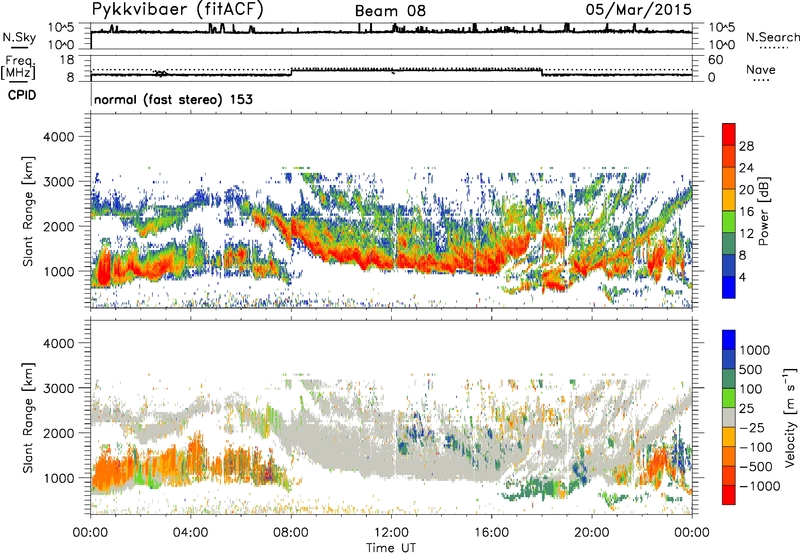
Task: Click the '1000' velocity colorbar tick value
Action: tap(755, 350)
